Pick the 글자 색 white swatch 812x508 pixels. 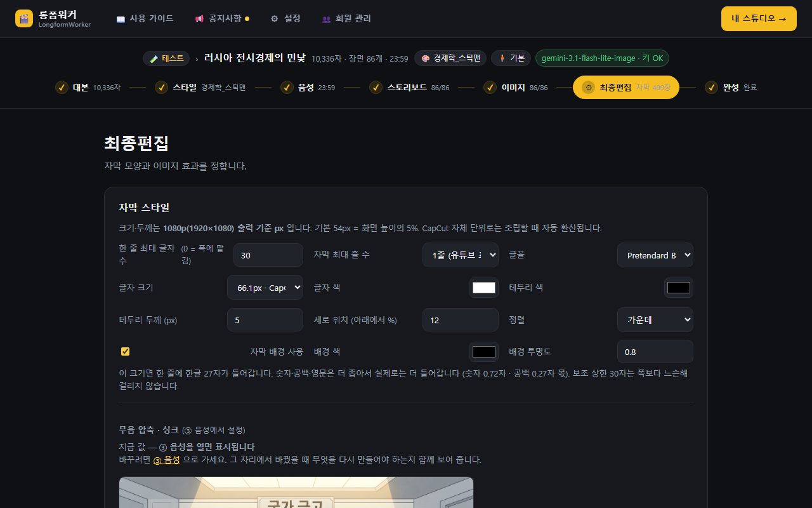[x=484, y=288]
